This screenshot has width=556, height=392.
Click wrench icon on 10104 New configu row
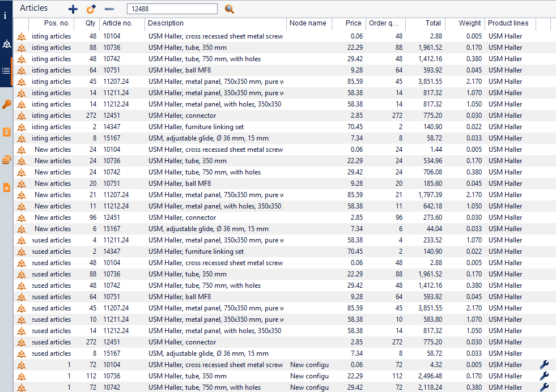click(x=544, y=365)
